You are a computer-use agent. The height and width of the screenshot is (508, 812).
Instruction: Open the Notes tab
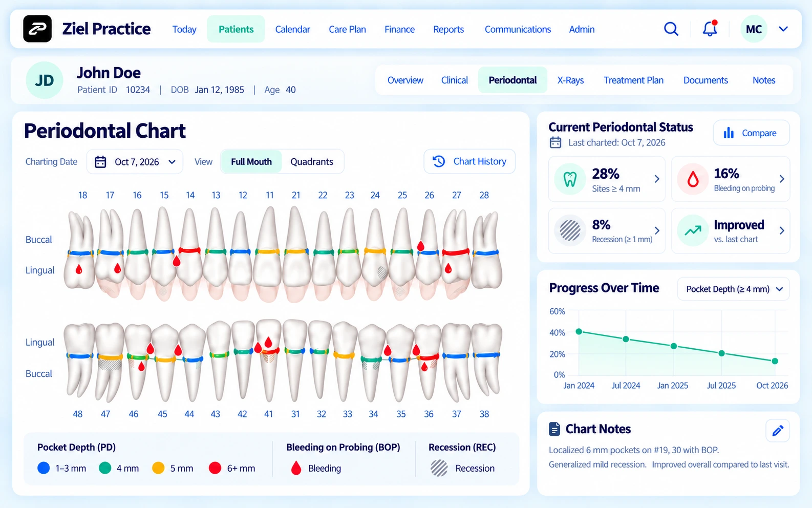pyautogui.click(x=764, y=80)
